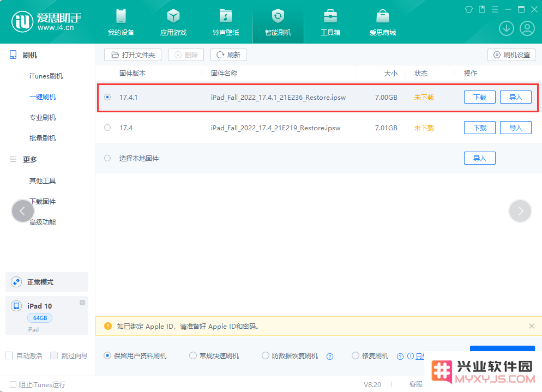The width and height of the screenshot is (542, 392).
Task: Click the title bar bookmark icon
Action: [482, 9]
